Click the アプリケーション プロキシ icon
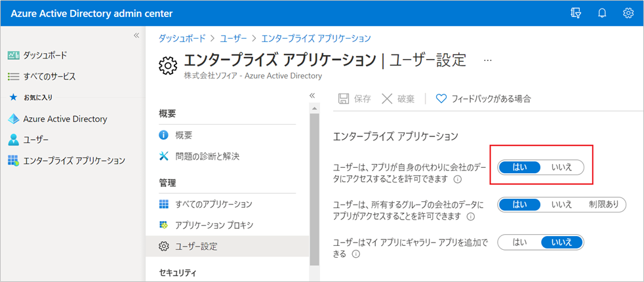The width and height of the screenshot is (644, 282). (x=164, y=226)
